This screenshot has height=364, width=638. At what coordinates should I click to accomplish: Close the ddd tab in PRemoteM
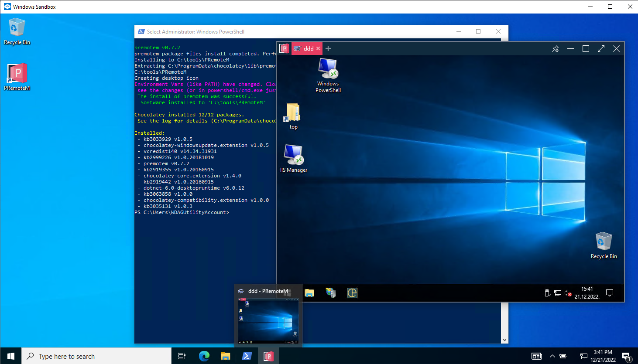coord(318,48)
